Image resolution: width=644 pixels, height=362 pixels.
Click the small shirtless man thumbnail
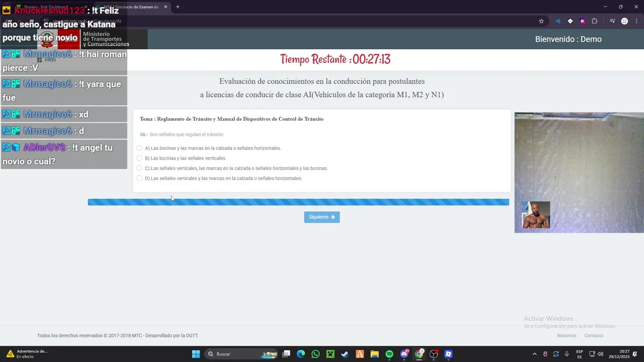pyautogui.click(x=536, y=215)
